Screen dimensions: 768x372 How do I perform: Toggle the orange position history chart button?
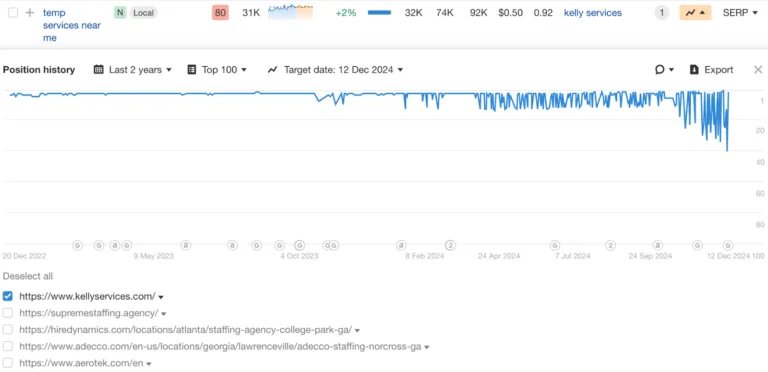click(x=695, y=13)
